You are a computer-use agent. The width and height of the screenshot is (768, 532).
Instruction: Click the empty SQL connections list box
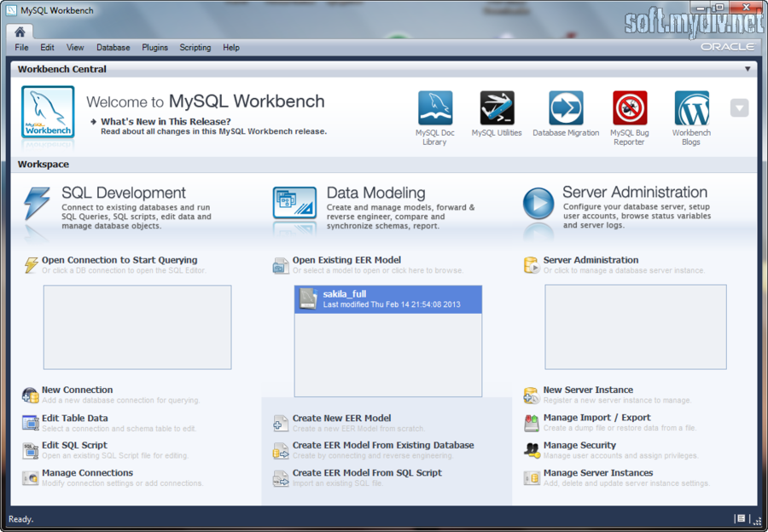pyautogui.click(x=137, y=327)
